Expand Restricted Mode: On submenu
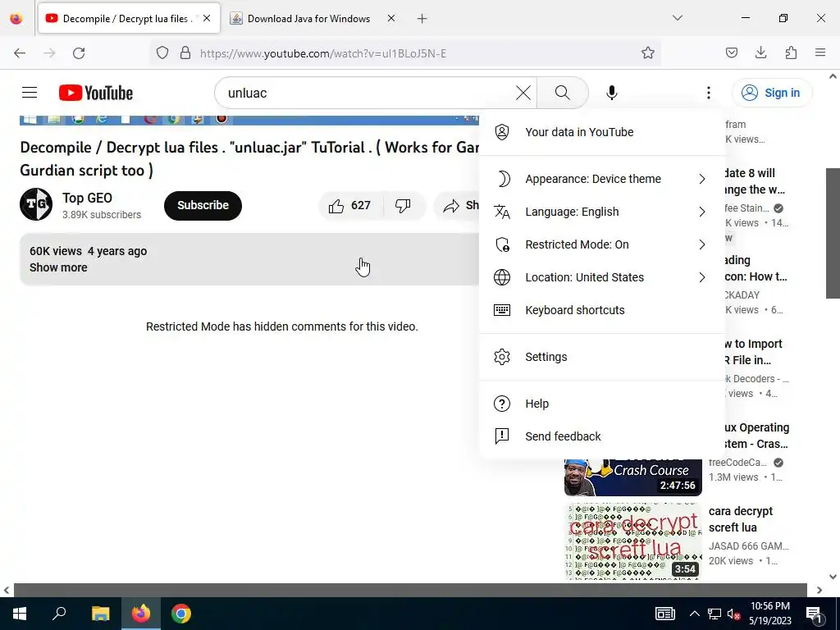The width and height of the screenshot is (840, 630). 601,244
